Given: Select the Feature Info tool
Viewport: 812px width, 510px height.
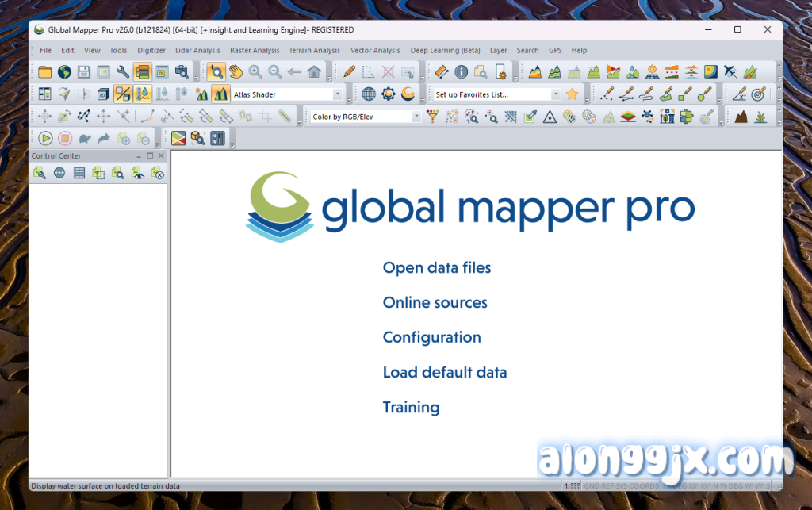Looking at the screenshot, I should 462,72.
